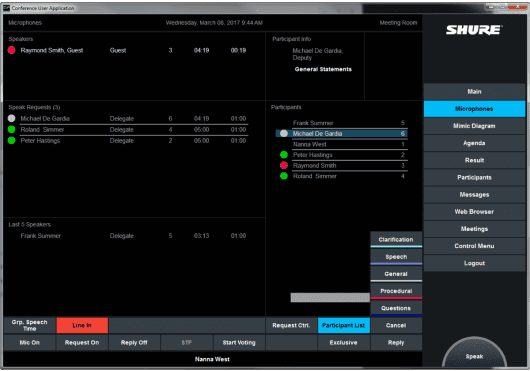
Task: Open the Participants page in sidebar
Action: point(474,177)
